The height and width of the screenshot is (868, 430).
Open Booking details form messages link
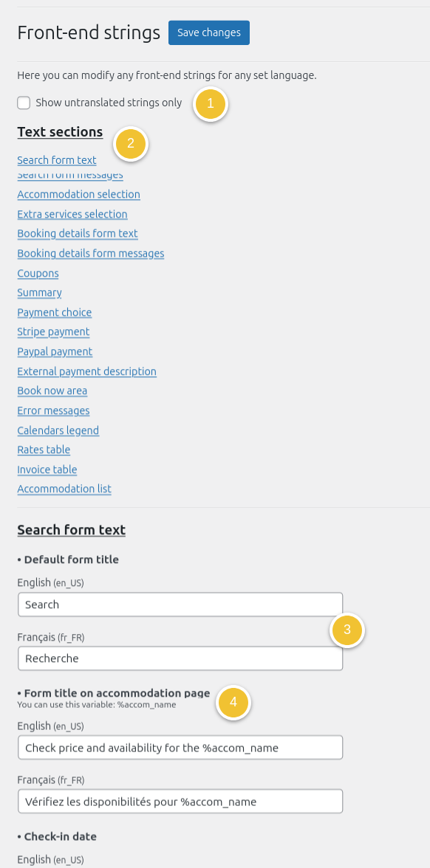click(91, 253)
